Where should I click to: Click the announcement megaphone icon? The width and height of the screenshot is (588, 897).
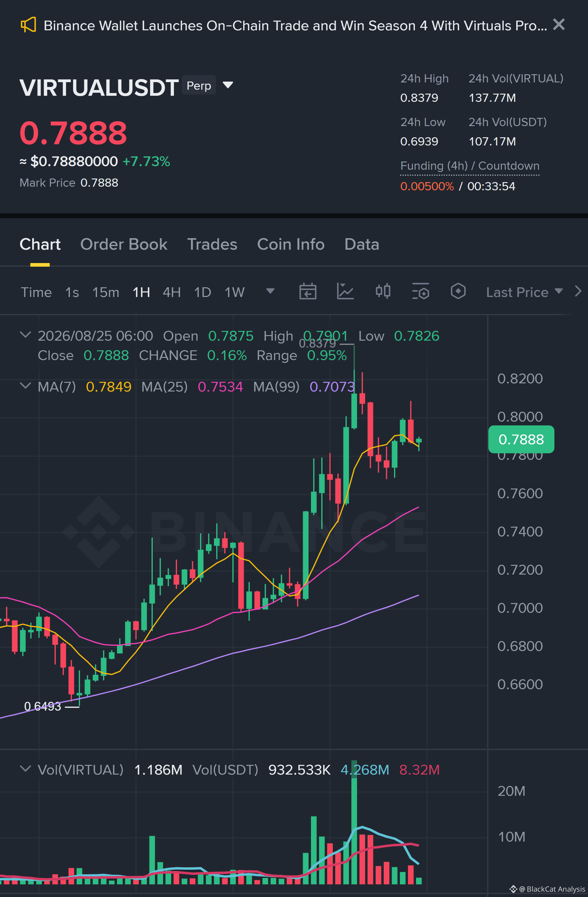click(x=28, y=25)
